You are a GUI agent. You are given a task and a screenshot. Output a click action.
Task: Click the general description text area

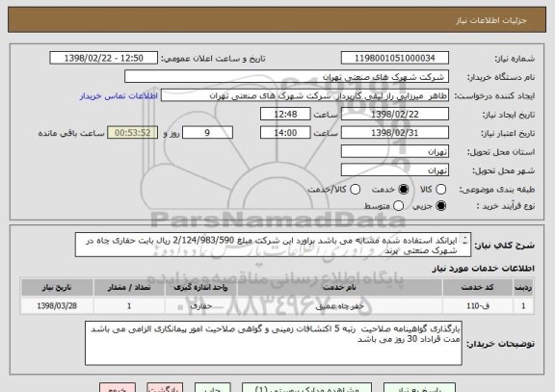(x=273, y=245)
